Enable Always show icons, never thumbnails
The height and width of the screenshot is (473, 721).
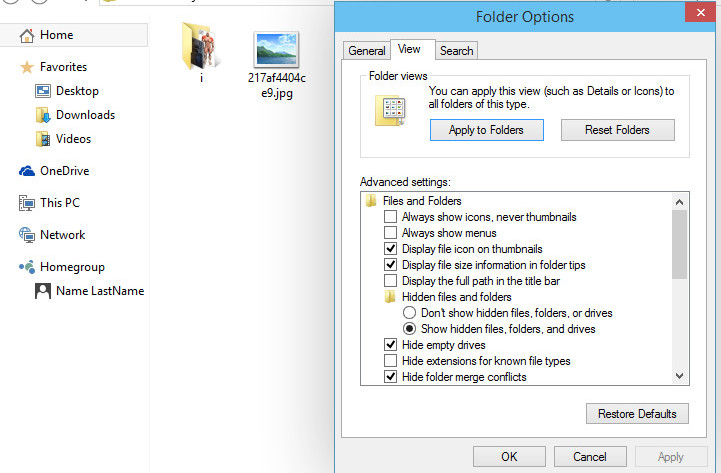click(390, 217)
